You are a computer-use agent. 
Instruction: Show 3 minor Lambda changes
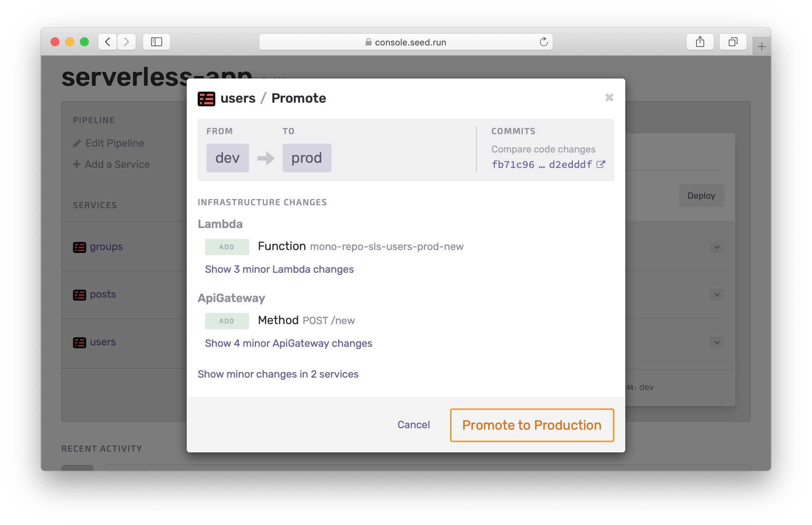click(x=279, y=269)
